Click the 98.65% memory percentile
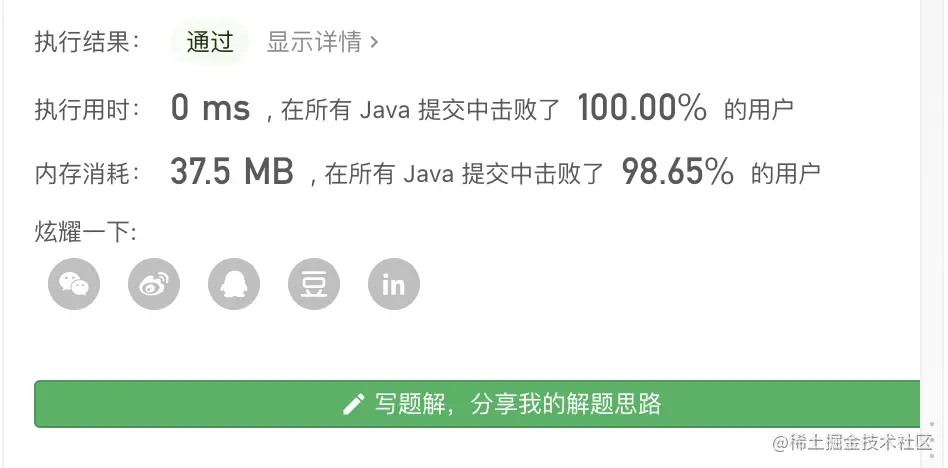This screenshot has width=948, height=468. click(x=677, y=171)
